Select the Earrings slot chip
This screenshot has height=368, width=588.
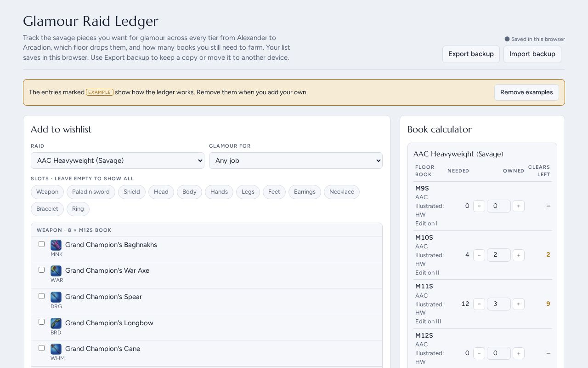coord(305,192)
